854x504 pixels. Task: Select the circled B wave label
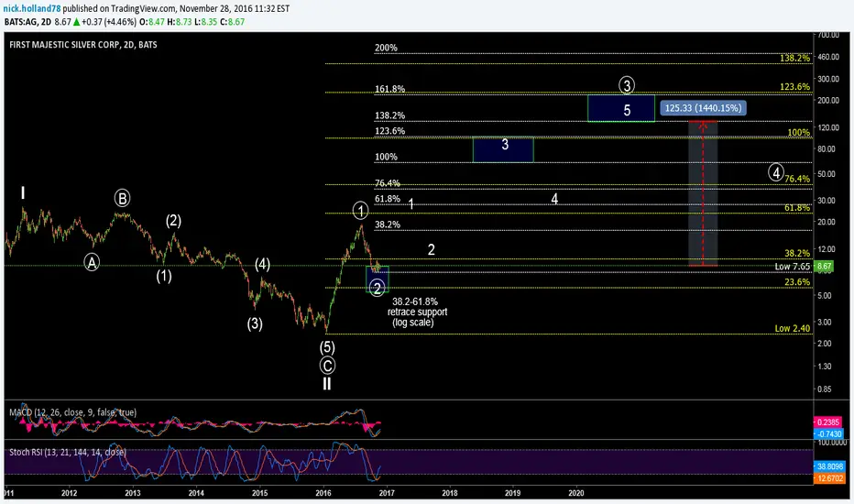coord(122,198)
